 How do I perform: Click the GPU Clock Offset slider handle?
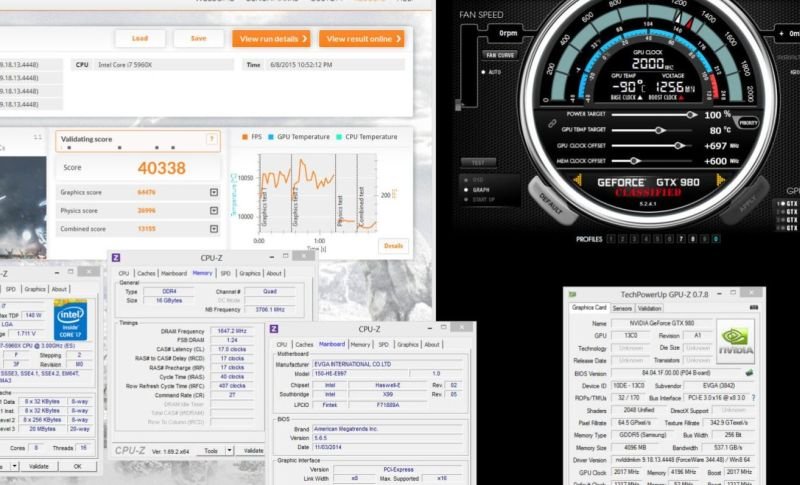coord(679,145)
